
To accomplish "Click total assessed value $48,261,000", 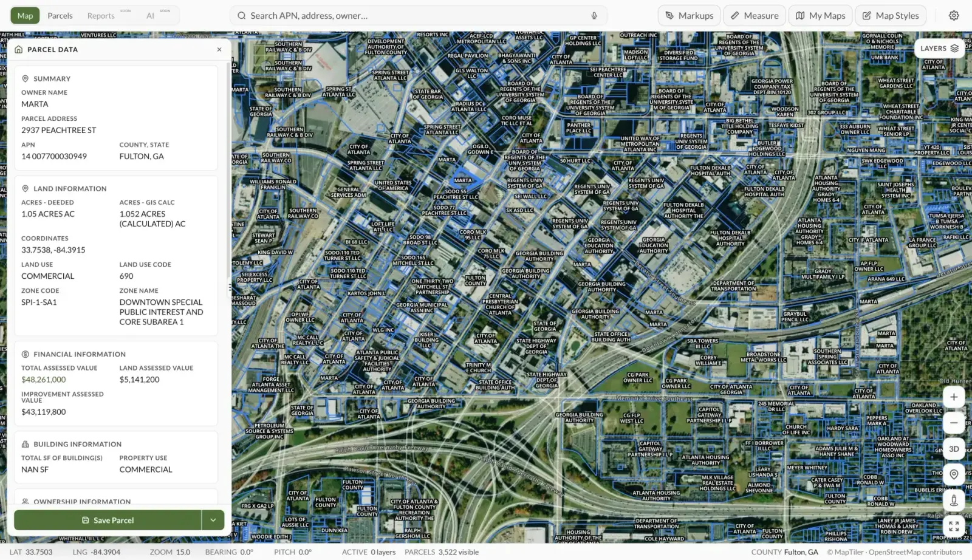I will click(x=44, y=380).
